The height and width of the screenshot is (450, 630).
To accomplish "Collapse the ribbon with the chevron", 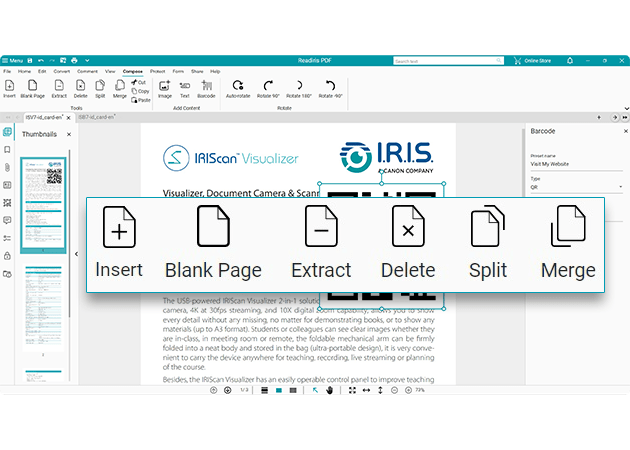I will click(x=626, y=108).
